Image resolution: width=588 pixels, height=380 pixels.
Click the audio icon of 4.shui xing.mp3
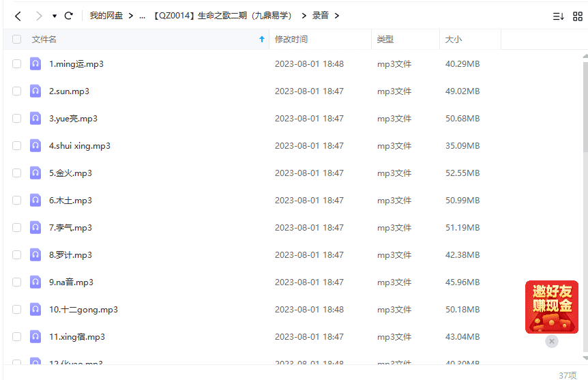point(35,145)
